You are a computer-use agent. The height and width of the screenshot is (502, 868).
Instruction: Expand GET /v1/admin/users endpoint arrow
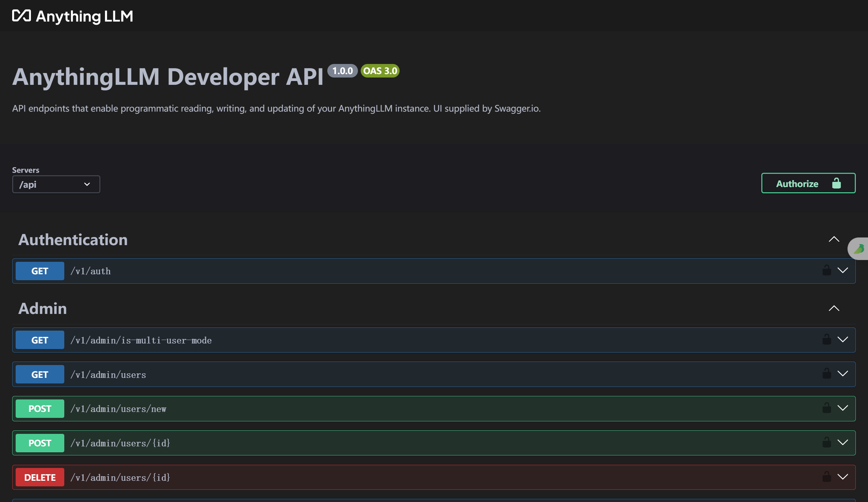[843, 373]
